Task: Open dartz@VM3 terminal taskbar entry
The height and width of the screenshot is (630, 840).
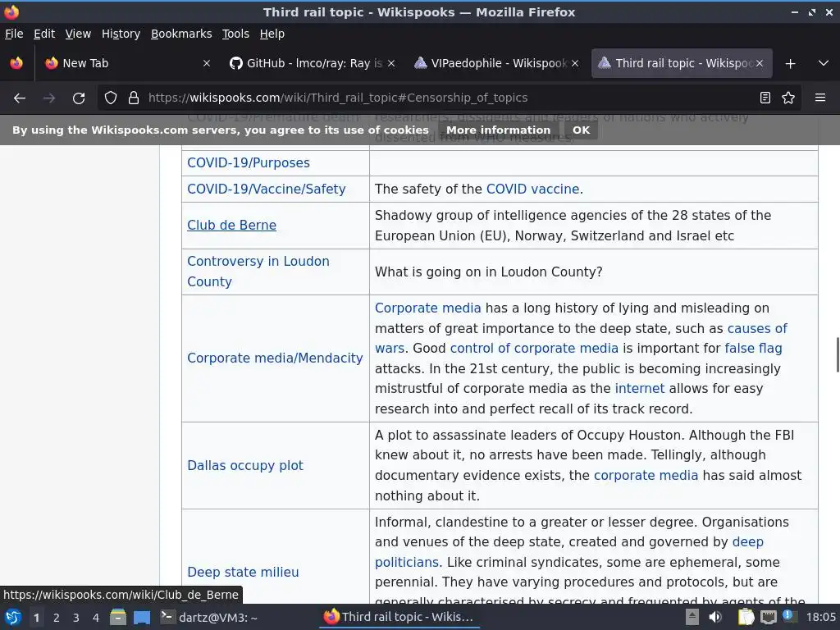Action: pos(209,617)
